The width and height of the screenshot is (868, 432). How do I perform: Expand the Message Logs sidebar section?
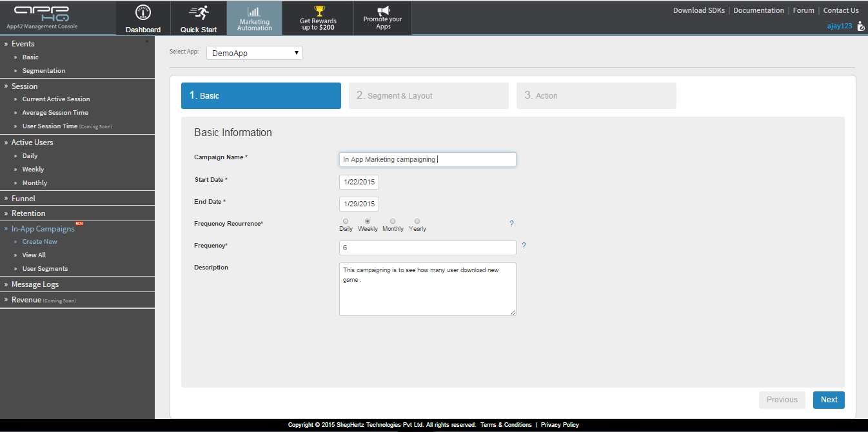(x=35, y=284)
